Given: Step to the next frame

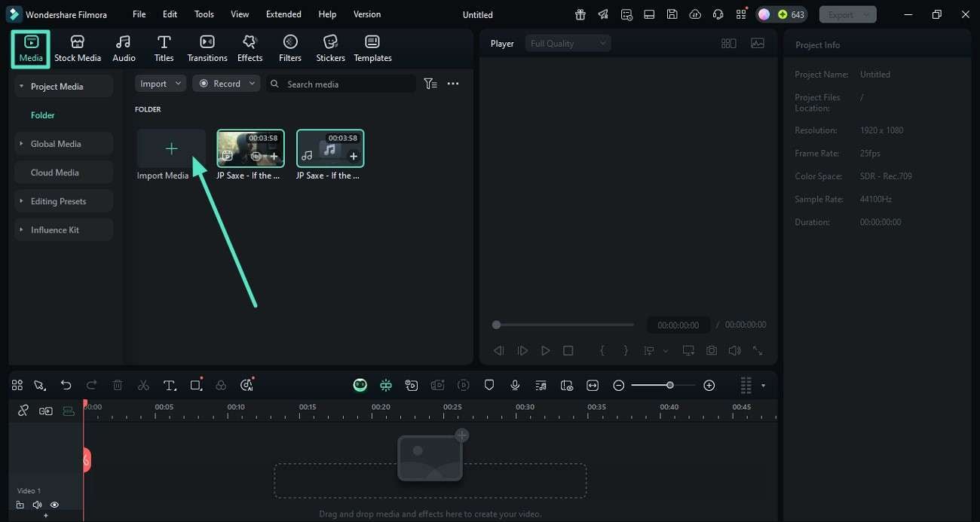Looking at the screenshot, I should 522,351.
